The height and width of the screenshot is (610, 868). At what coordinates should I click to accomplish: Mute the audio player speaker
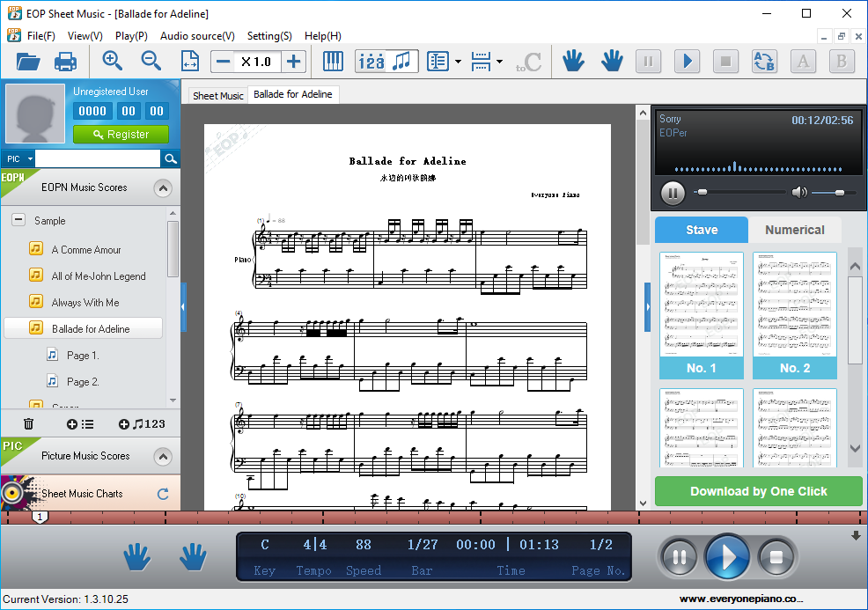click(798, 192)
